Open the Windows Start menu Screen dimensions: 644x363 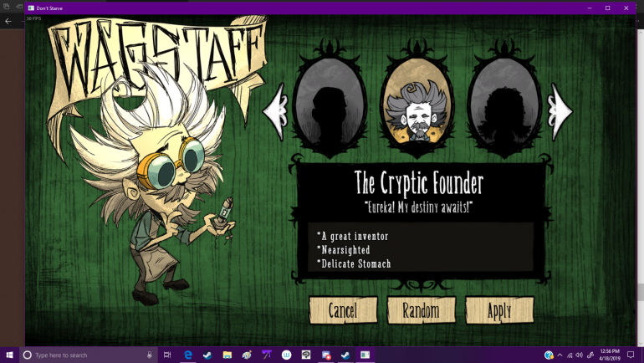[9, 355]
